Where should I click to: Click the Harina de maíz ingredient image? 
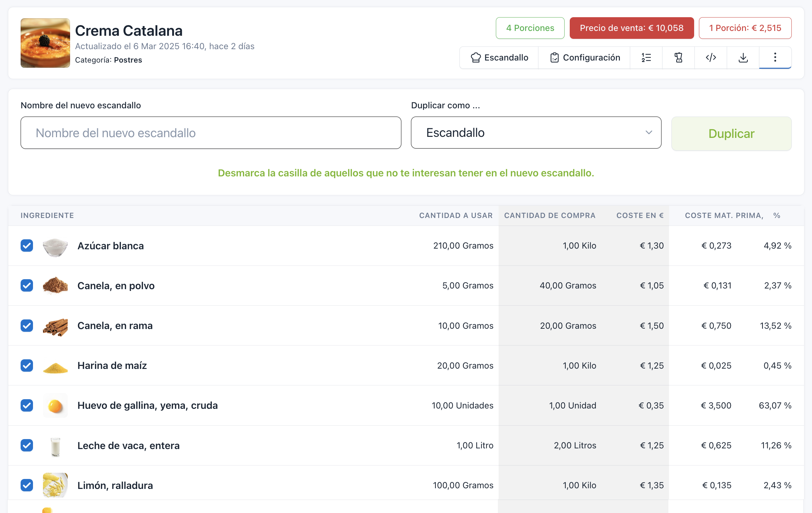tap(55, 367)
